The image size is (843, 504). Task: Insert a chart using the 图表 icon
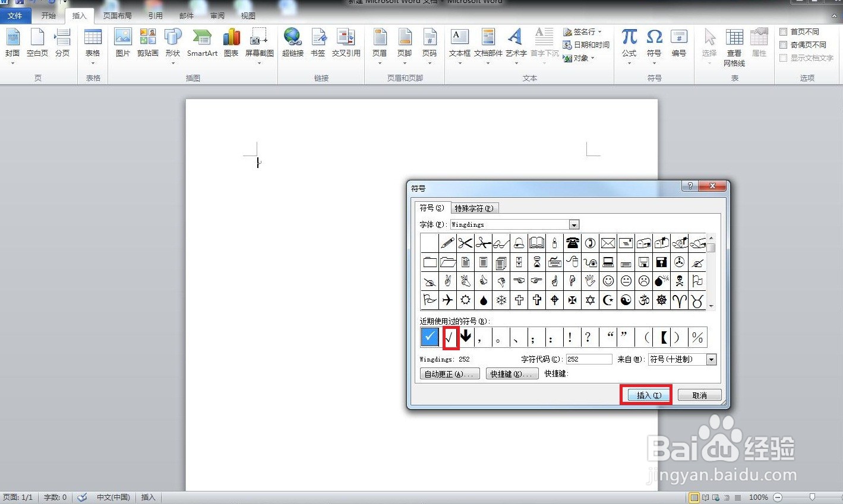(231, 42)
